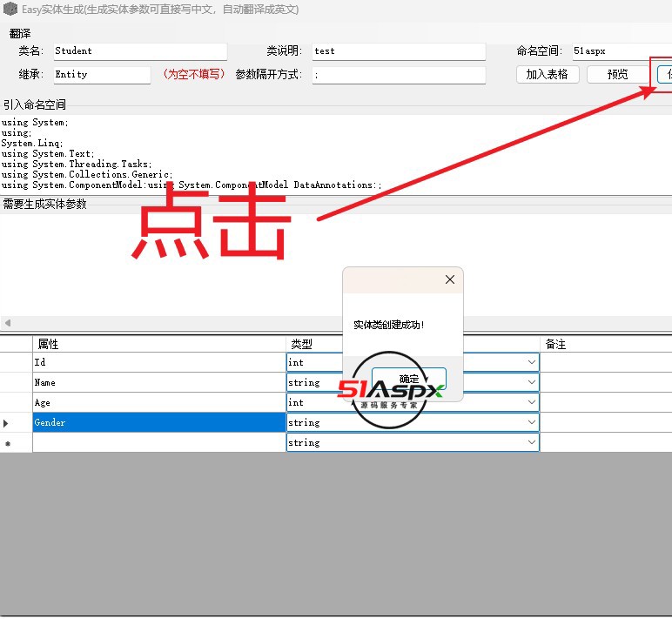This screenshot has width=672, height=619.
Task: Click the 命名空间 field with 51aspx
Action: click(618, 51)
